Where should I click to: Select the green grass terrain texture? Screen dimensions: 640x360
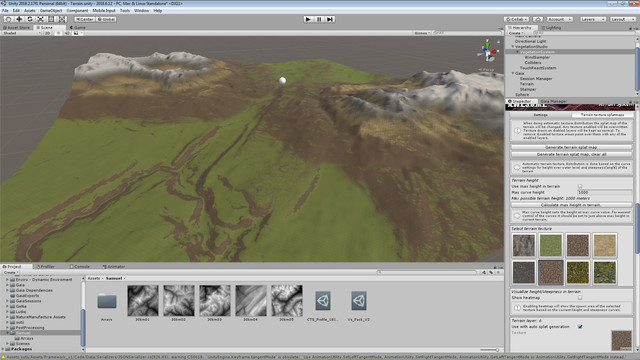[550, 245]
